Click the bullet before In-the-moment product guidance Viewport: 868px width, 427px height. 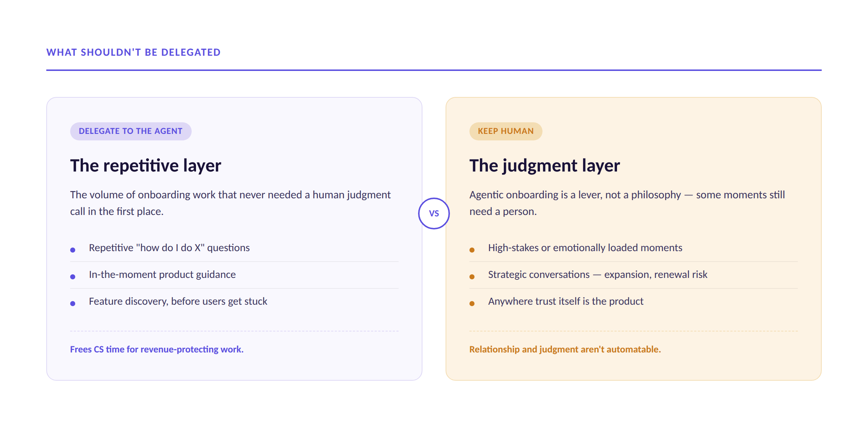(73, 276)
